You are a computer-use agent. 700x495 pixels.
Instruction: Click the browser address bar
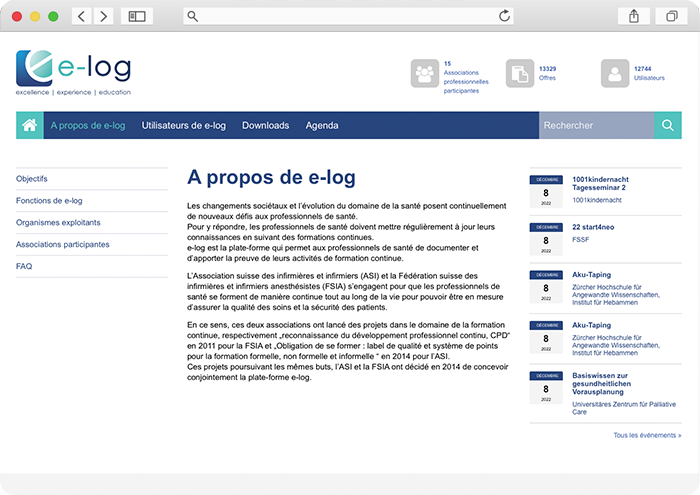click(x=348, y=17)
